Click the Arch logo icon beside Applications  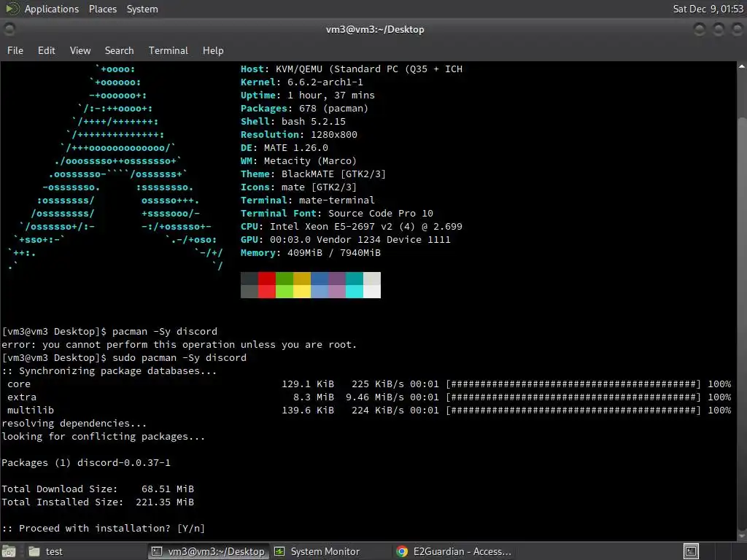point(13,9)
